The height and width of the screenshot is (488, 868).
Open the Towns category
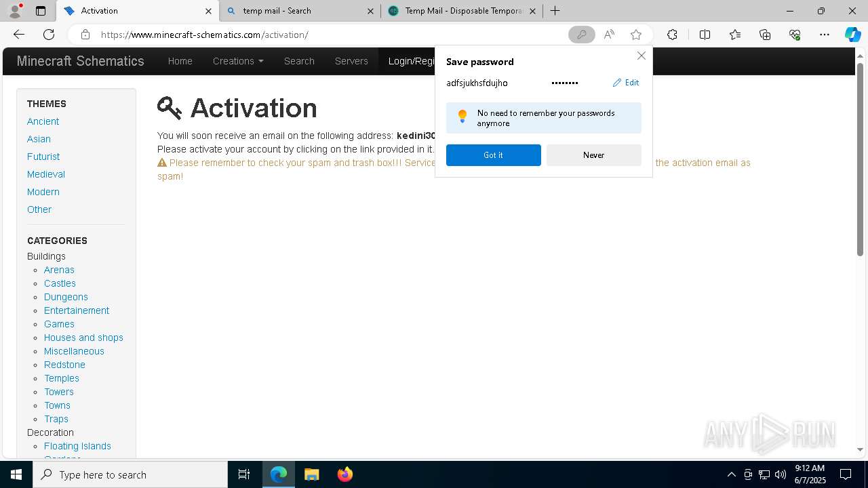[x=57, y=405]
